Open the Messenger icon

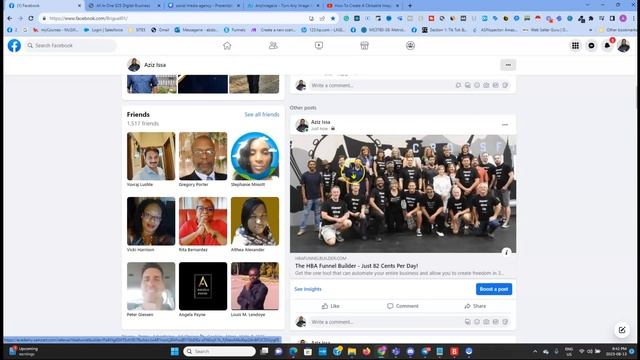[x=591, y=46]
